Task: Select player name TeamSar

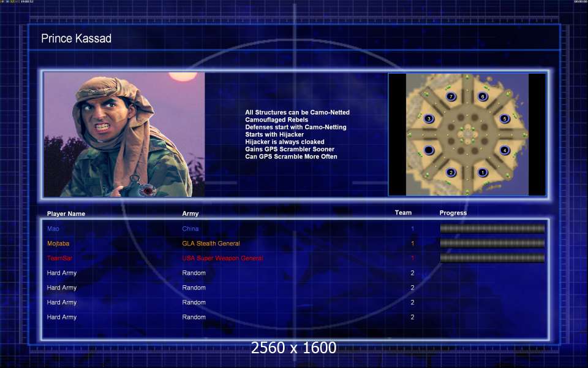Action: [59, 258]
